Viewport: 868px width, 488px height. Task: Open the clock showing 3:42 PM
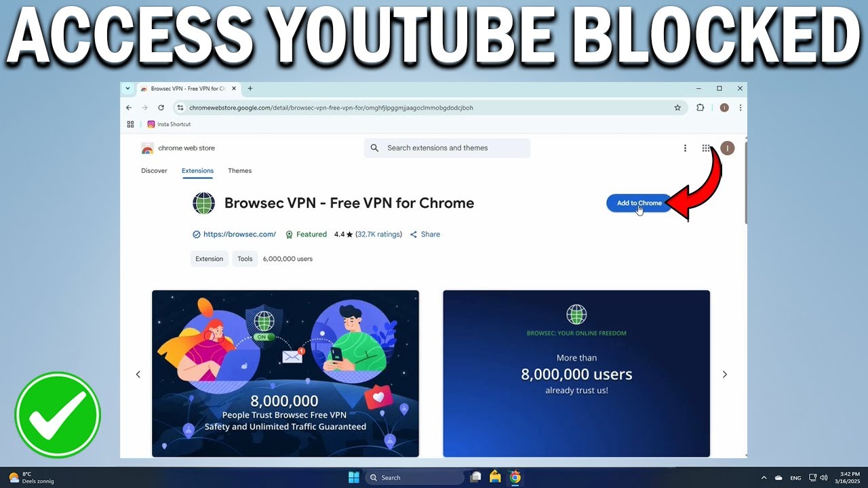(x=848, y=477)
